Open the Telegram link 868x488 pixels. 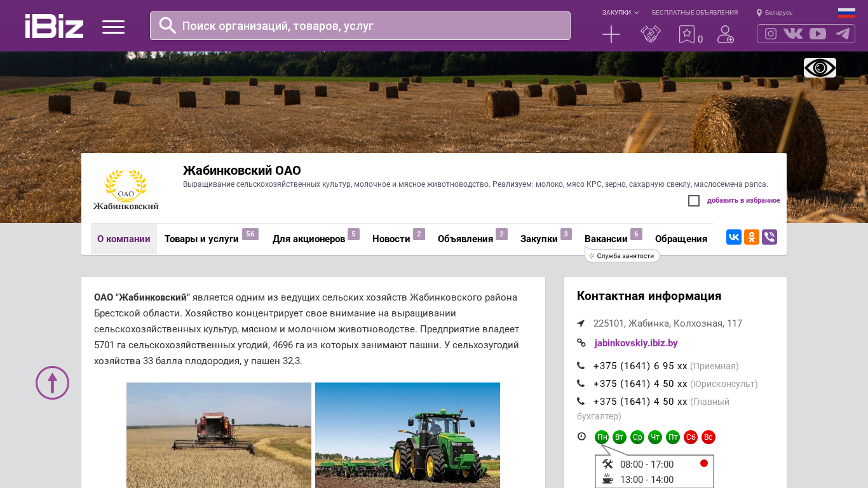pos(843,34)
